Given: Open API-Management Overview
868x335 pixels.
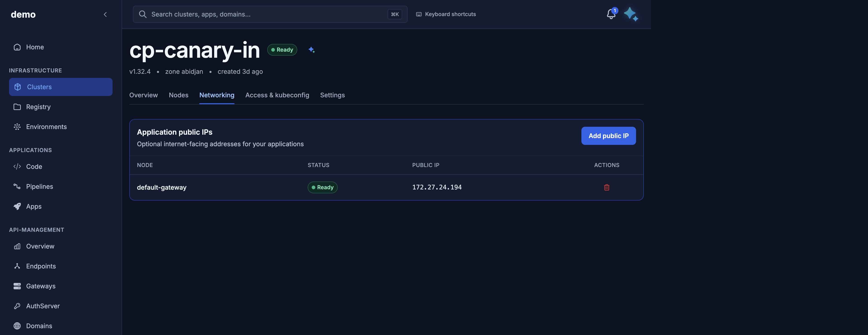Looking at the screenshot, I should [61, 246].
